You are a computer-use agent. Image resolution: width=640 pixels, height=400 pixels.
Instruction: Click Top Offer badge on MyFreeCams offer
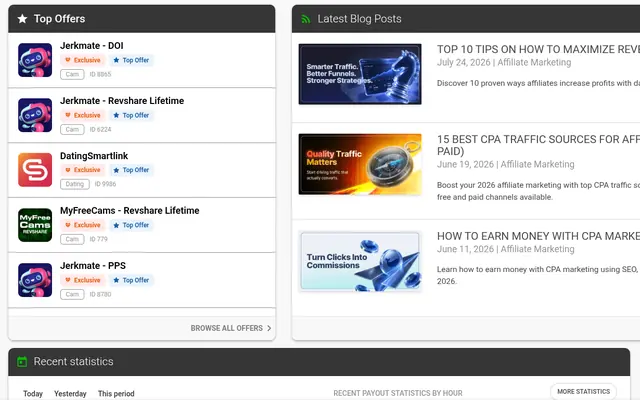tap(131, 225)
